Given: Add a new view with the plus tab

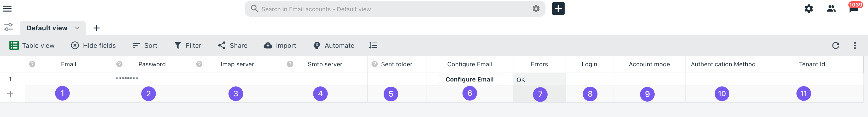Looking at the screenshot, I should pyautogui.click(x=96, y=28).
